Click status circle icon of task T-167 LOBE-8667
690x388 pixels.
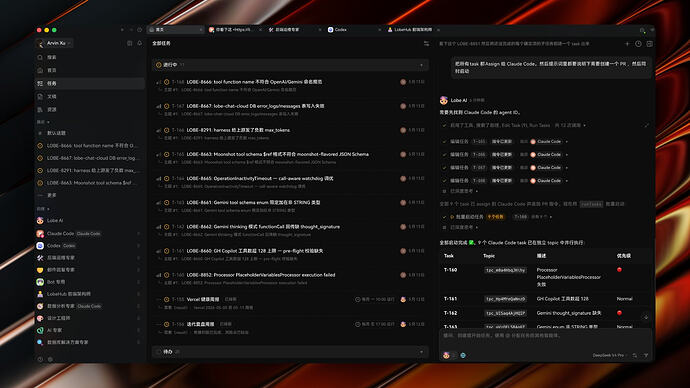167,106
